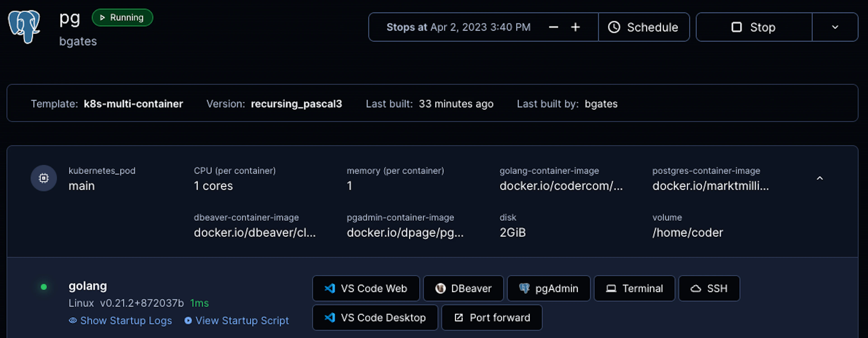Click version recursing_pascal3

[297, 104]
